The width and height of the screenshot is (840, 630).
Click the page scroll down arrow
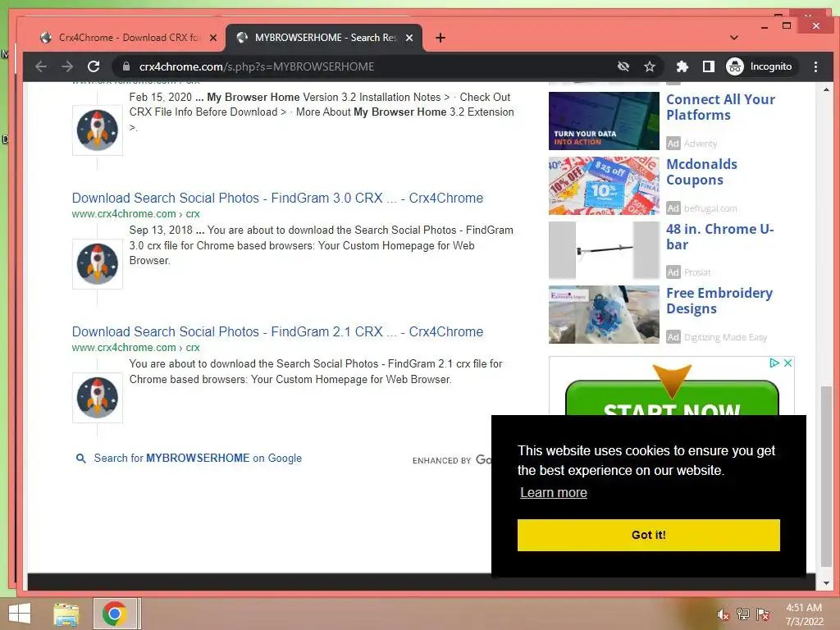click(x=826, y=583)
